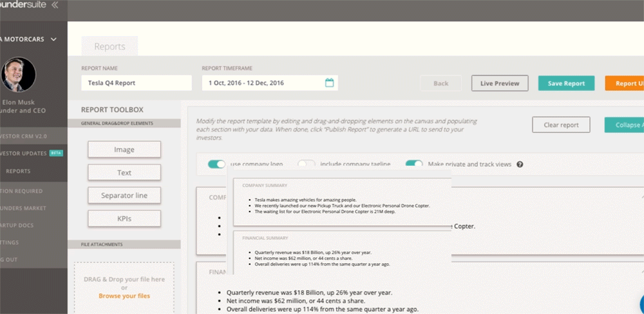The height and width of the screenshot is (314, 644).
Task: Click the foundersuite logo
Action: (x=23, y=5)
